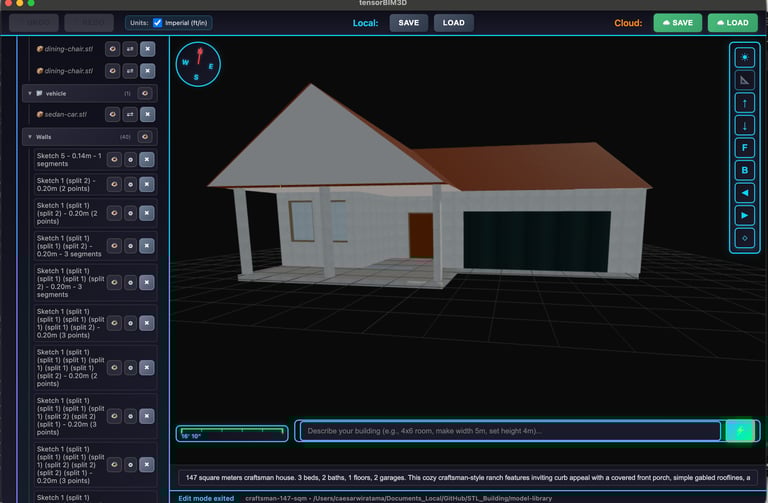Click 'Edit mode exited' status text
This screenshot has height=503, width=768.
206,498
